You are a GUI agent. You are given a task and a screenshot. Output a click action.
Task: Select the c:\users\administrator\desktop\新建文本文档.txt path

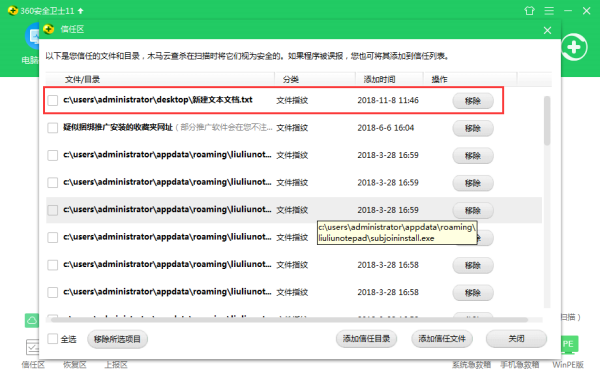(x=158, y=100)
